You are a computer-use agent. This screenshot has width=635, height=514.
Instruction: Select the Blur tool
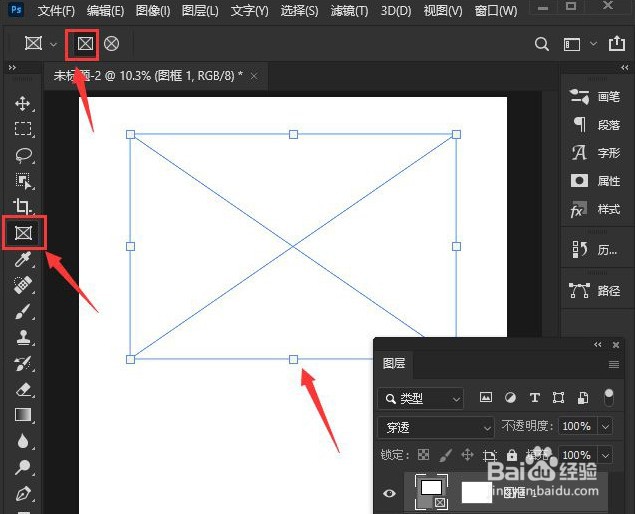[23, 441]
